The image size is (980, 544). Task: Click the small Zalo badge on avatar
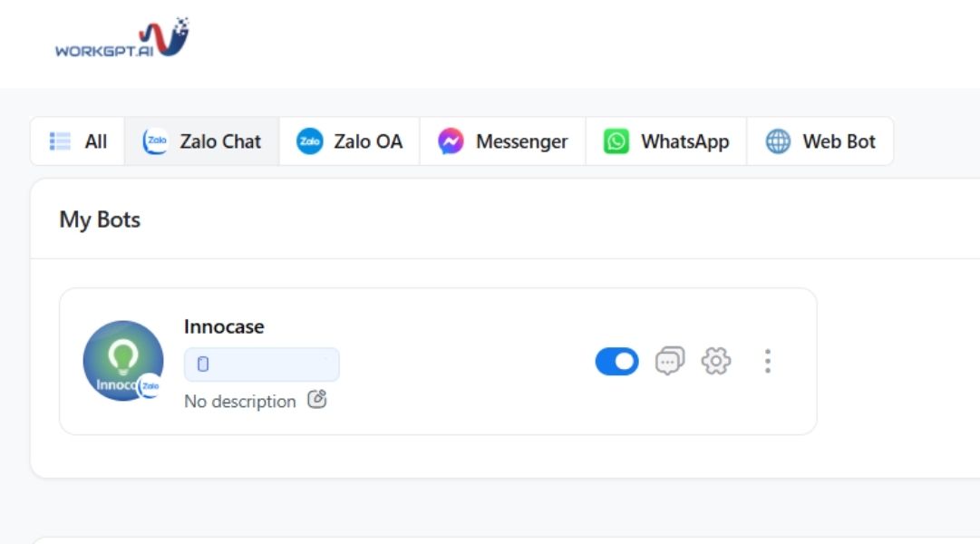tap(150, 386)
